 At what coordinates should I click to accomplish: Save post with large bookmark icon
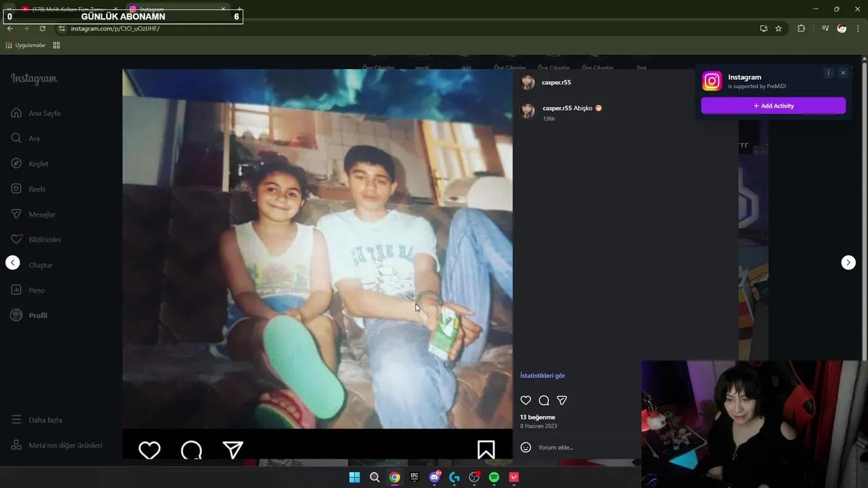click(x=486, y=450)
